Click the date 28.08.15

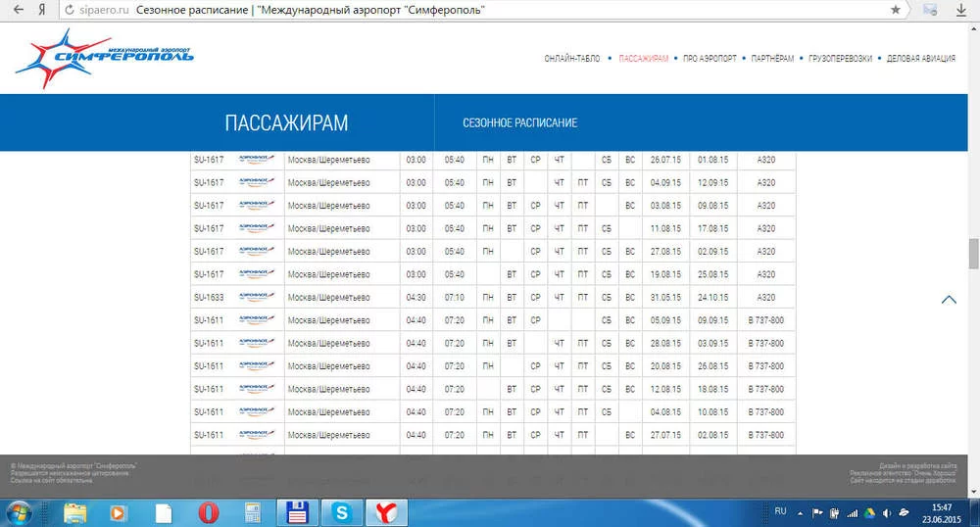(665, 344)
